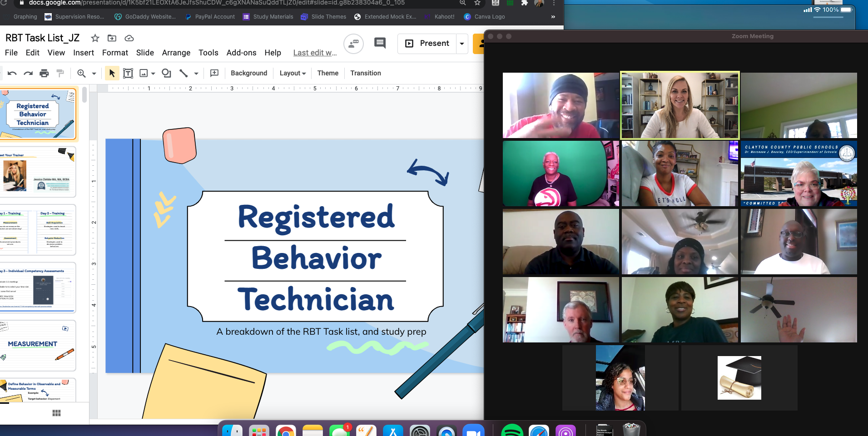The height and width of the screenshot is (436, 868).
Task: Open Spotify from the Dock
Action: click(x=512, y=431)
